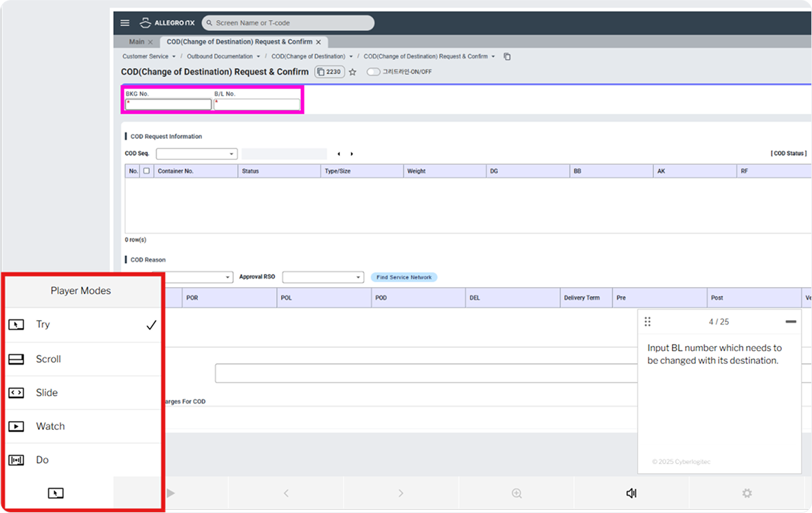812x513 pixels.
Task: Expand the Customer Service breadcrumb menu
Action: pos(173,56)
